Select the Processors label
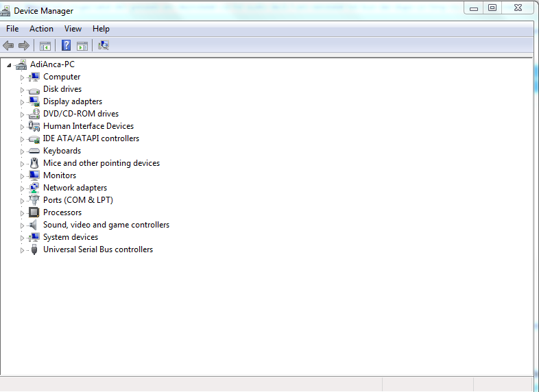Image resolution: width=539 pixels, height=392 pixels. click(62, 212)
